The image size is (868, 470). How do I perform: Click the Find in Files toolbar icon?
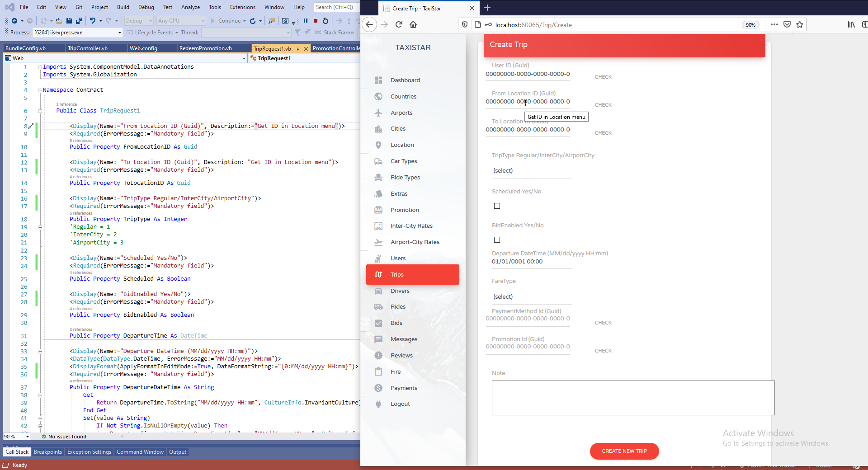pyautogui.click(x=272, y=21)
